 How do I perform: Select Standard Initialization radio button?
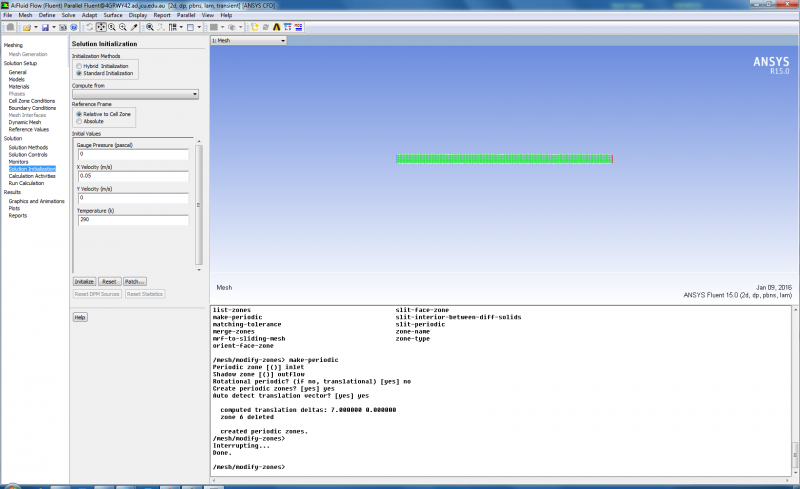79,73
